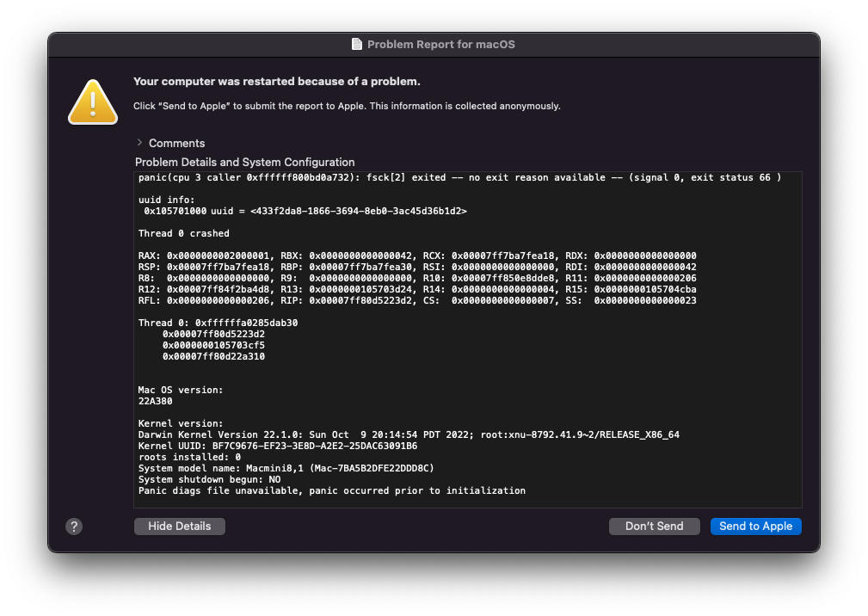This screenshot has height=616, width=868.
Task: Click the 'Panic diags file unavailable' line
Action: tap(331, 491)
